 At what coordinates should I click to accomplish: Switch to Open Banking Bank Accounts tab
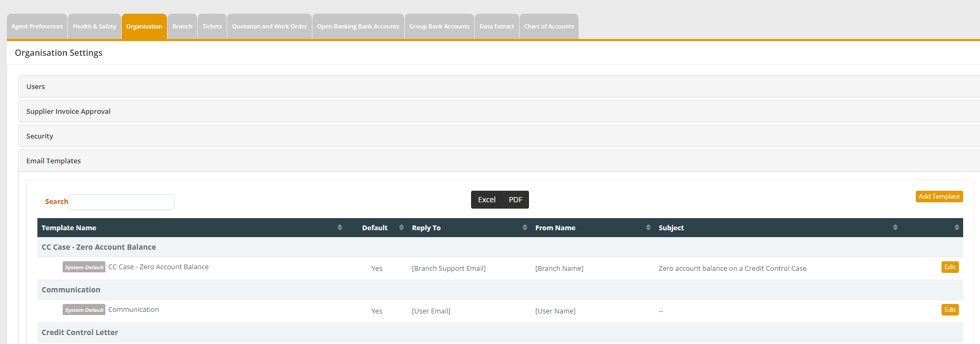[358, 26]
